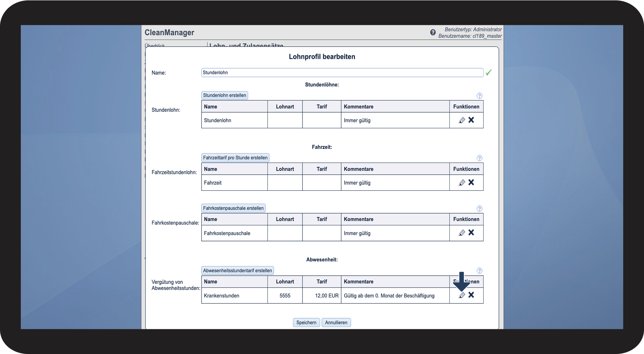
Task: Click the comment about 0. Monat der Beschäftigung
Action: 389,296
